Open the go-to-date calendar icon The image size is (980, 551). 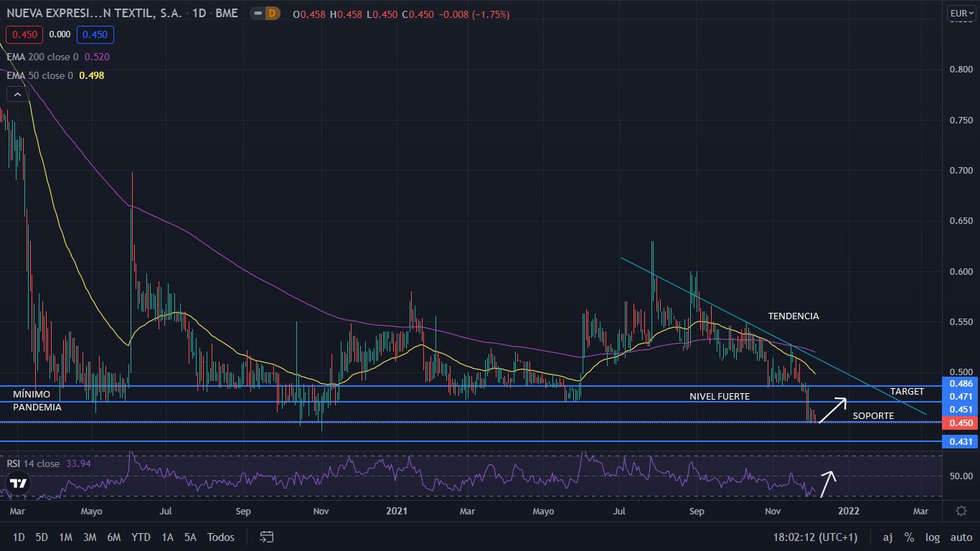267,537
